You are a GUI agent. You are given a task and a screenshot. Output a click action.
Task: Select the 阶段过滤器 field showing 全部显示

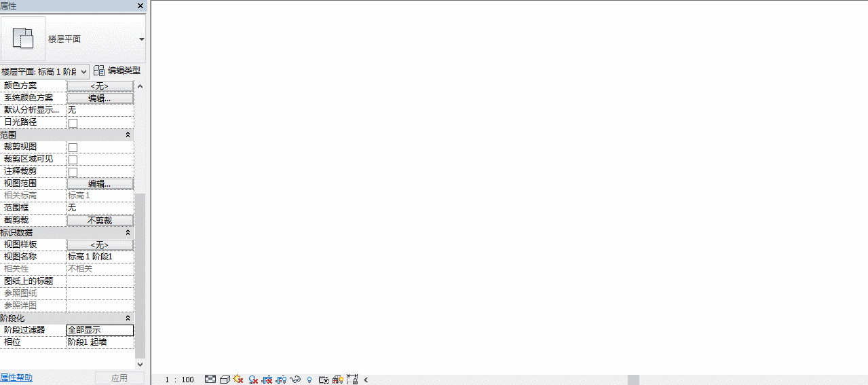pos(100,330)
